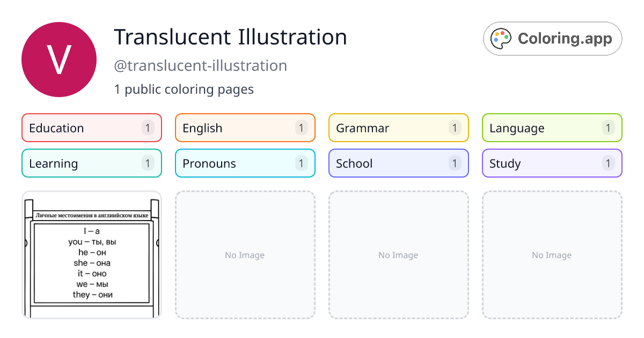Click the @translucent-illustration handle
This screenshot has height=338, width=644.
(x=200, y=66)
